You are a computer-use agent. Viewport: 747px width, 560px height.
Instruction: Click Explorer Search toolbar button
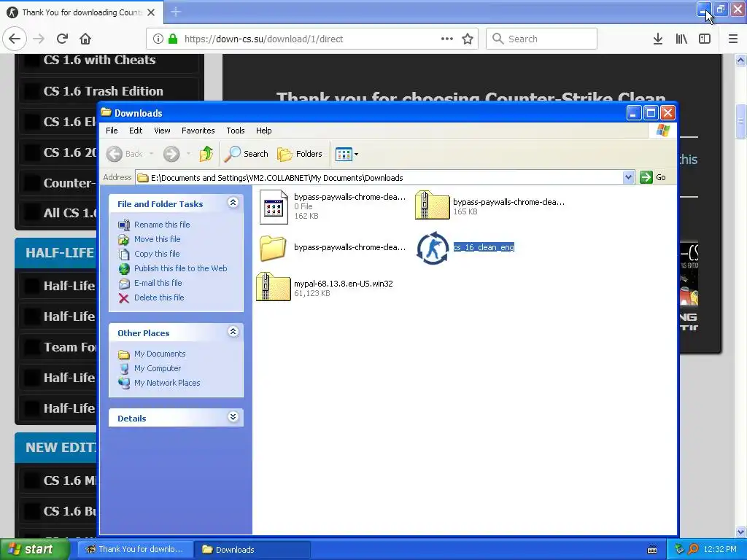(247, 154)
